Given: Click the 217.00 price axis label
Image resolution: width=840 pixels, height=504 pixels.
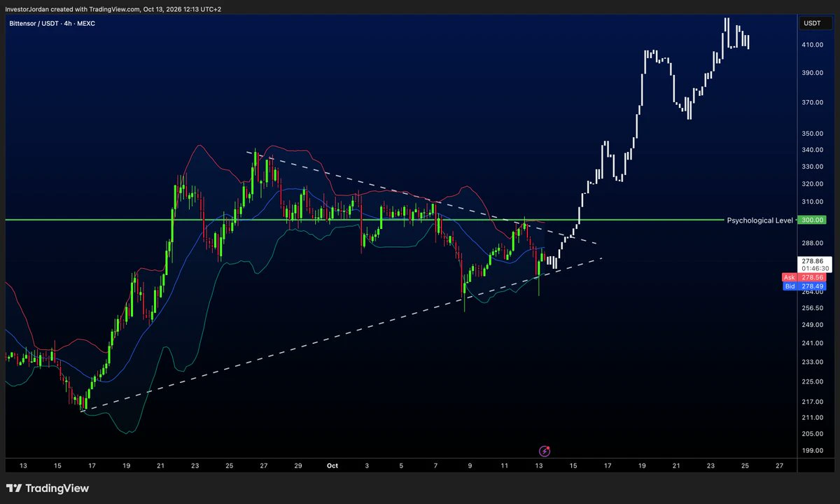Looking at the screenshot, I should pyautogui.click(x=812, y=401).
